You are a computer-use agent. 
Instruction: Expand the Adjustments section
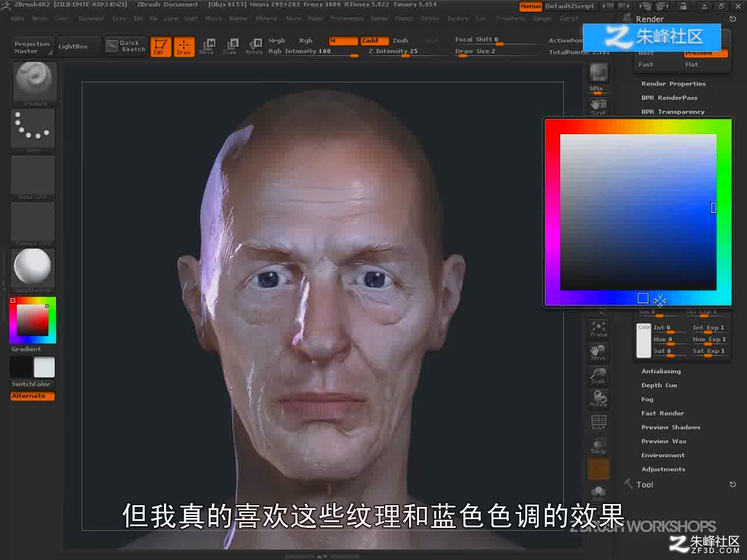click(x=664, y=470)
